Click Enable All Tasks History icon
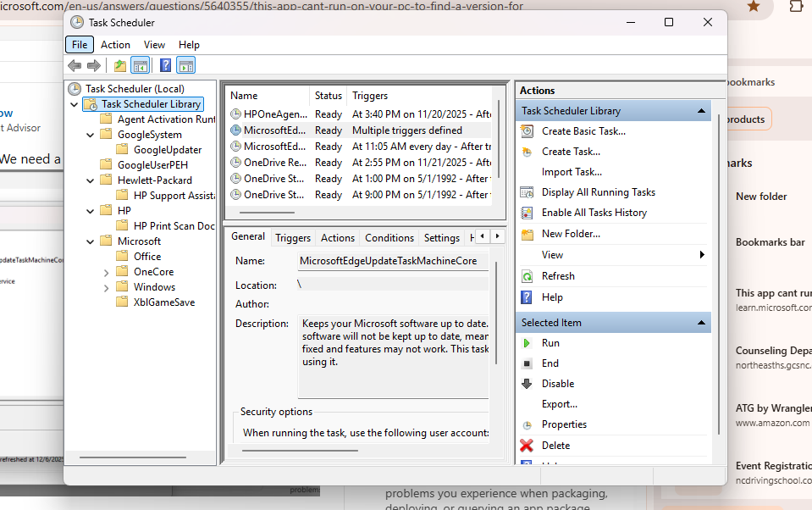The width and height of the screenshot is (812, 510). click(527, 213)
